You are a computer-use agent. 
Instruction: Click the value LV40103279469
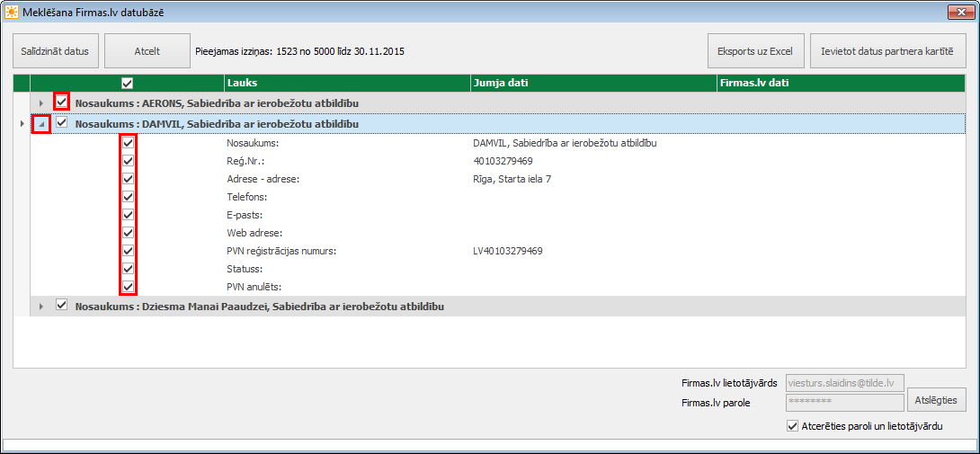click(508, 252)
